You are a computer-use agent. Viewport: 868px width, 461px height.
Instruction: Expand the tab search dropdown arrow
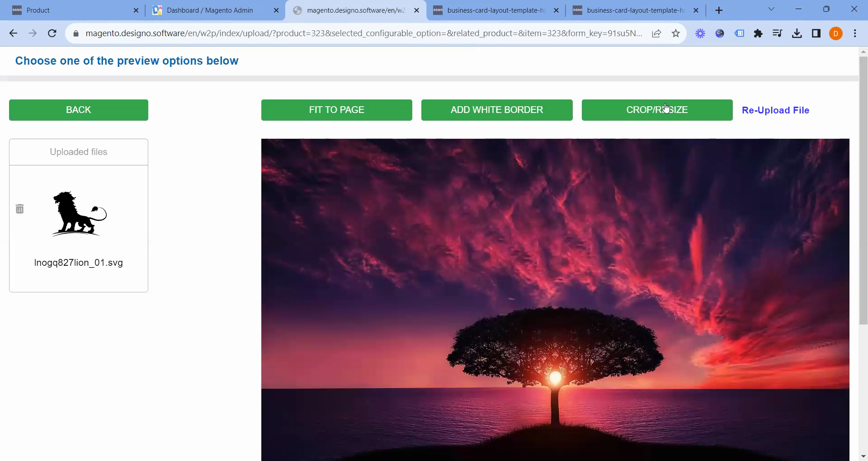pyautogui.click(x=771, y=9)
